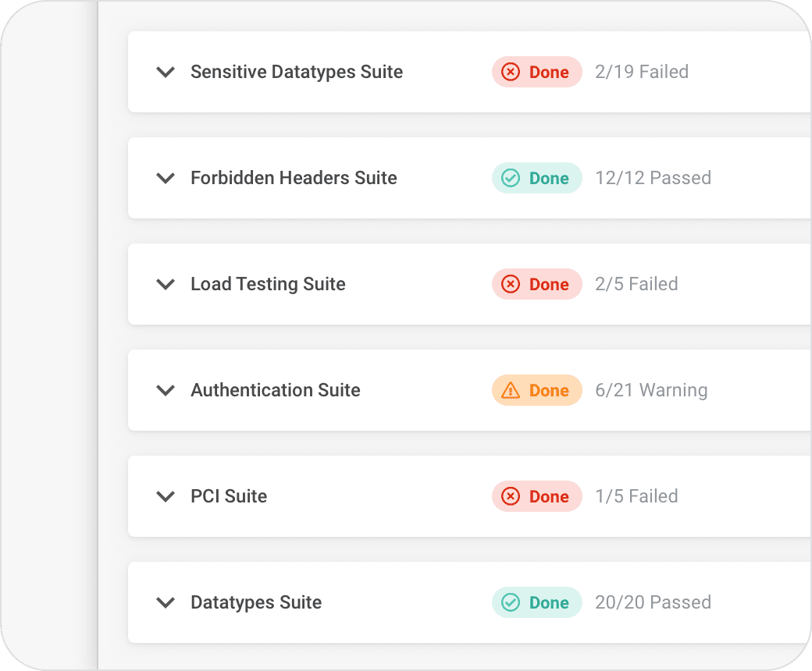Select the orange Done badge for Authentication Suite
This screenshot has height=671, width=812.
[537, 390]
